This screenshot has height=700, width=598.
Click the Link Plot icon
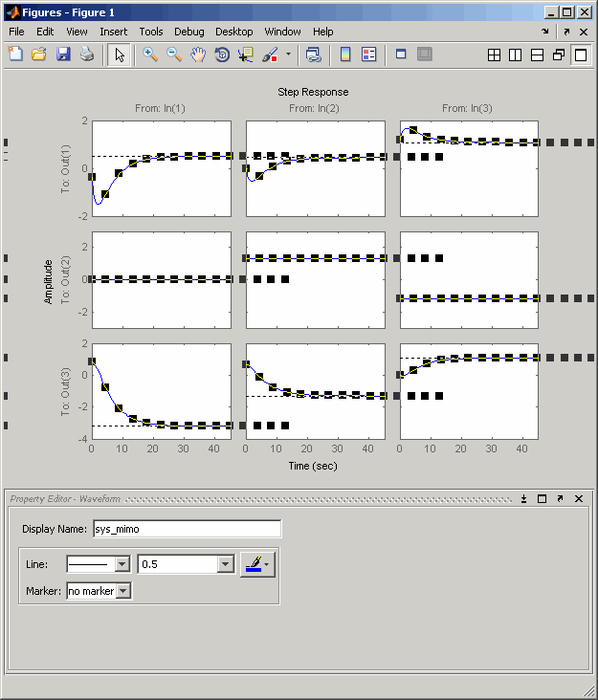[314, 55]
